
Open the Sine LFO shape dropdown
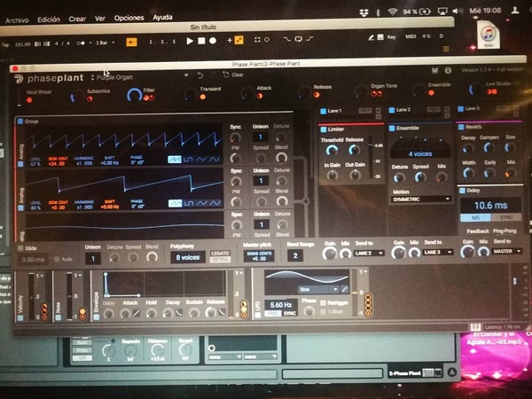[x=318, y=289]
